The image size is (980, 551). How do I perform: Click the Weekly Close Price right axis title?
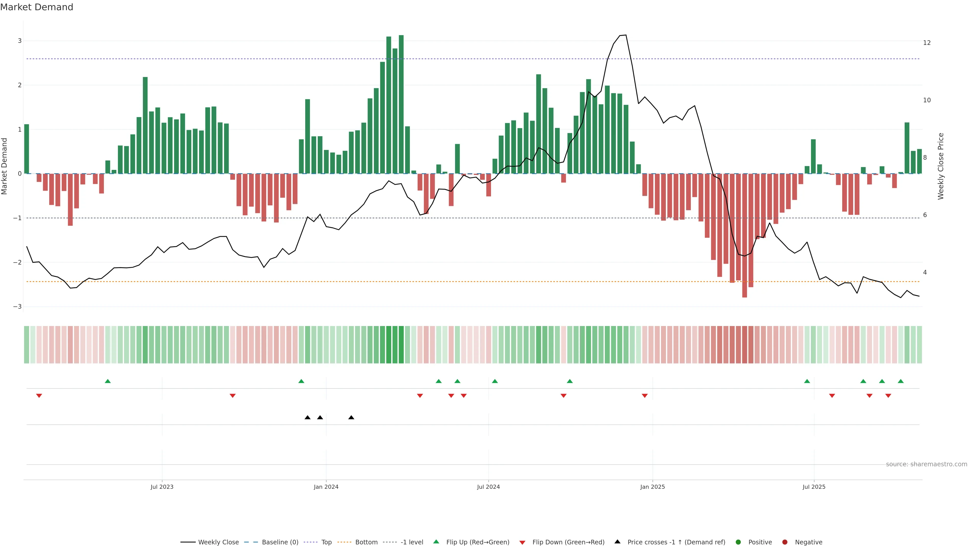pyautogui.click(x=941, y=166)
